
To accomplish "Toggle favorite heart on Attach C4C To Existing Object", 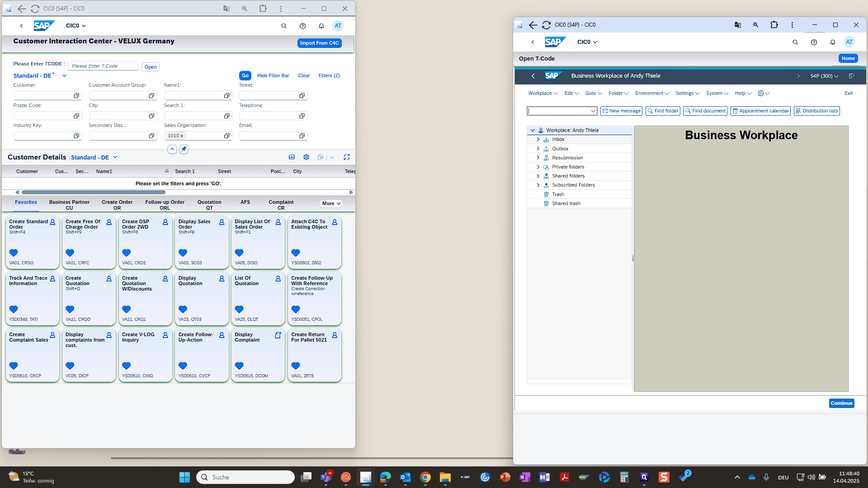I will point(296,253).
